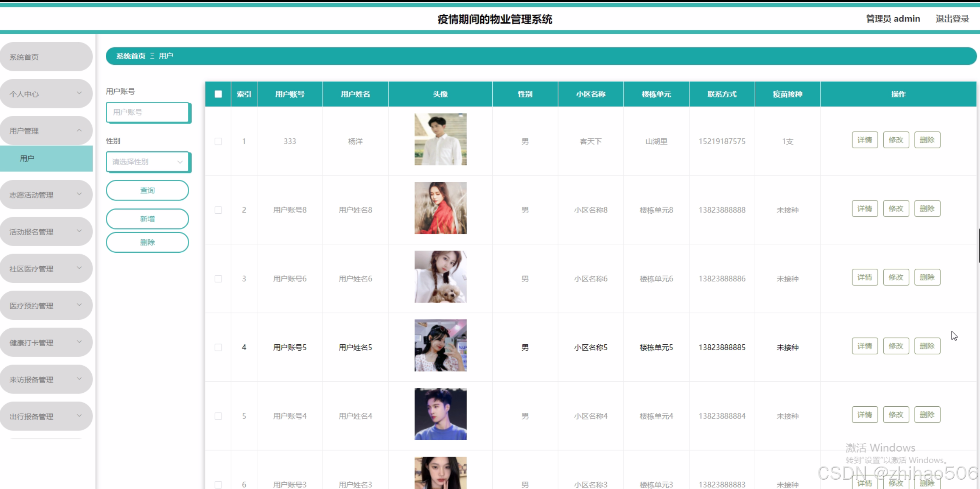This screenshot has height=489, width=980.
Task: Focus the 用户账号 search input field
Action: click(147, 112)
